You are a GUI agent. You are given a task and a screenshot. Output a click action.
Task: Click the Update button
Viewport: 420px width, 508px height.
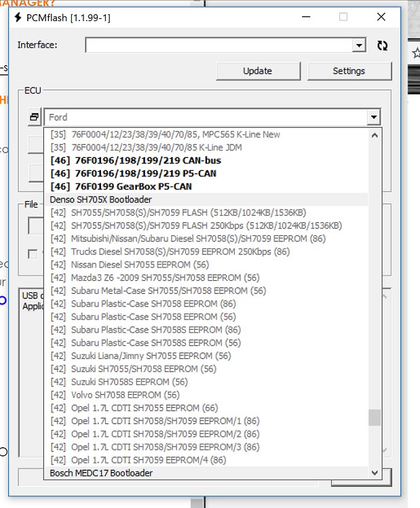coord(258,71)
